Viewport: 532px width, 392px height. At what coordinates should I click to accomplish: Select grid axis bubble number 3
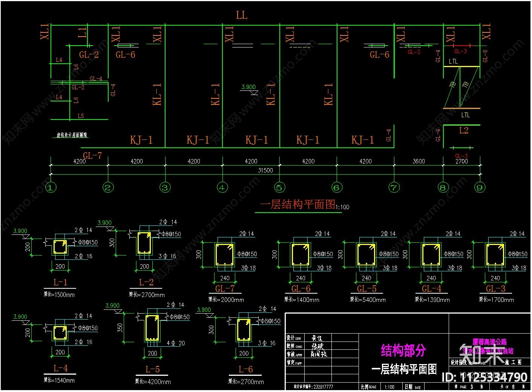[x=165, y=187]
